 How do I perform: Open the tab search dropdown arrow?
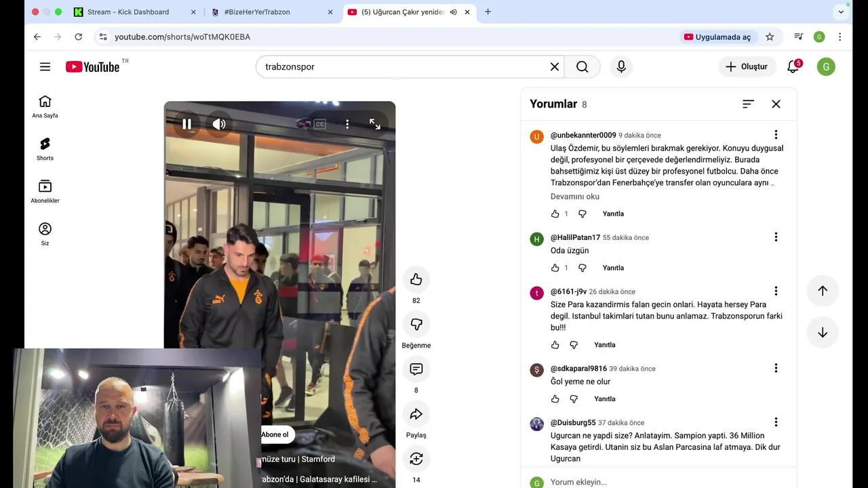click(841, 12)
